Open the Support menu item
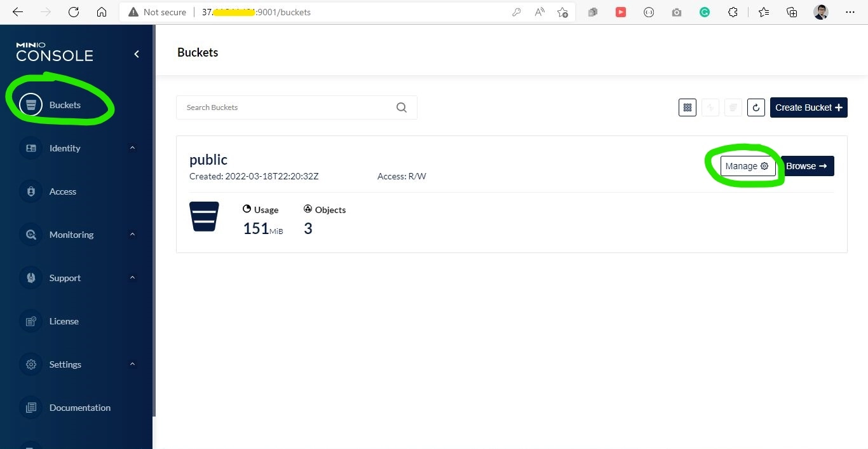The image size is (868, 449). 65,278
